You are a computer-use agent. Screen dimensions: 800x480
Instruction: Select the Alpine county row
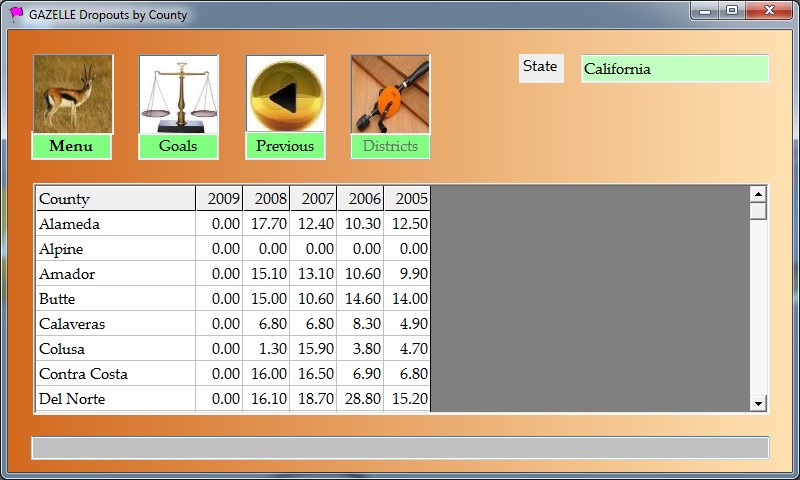point(233,248)
